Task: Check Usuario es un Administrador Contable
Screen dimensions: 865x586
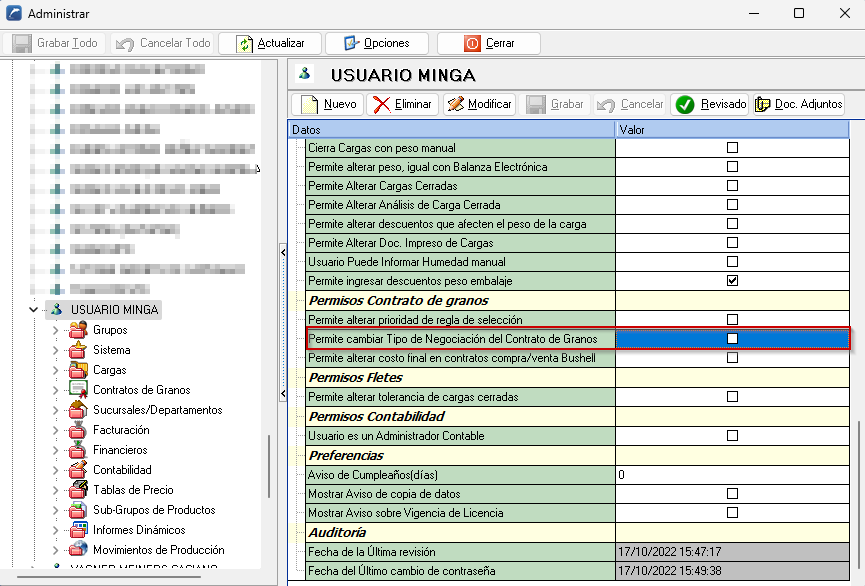Action: click(x=732, y=436)
